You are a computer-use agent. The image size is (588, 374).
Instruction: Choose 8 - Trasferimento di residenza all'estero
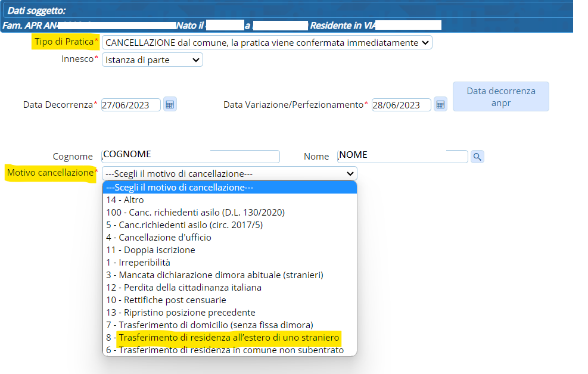(229, 338)
